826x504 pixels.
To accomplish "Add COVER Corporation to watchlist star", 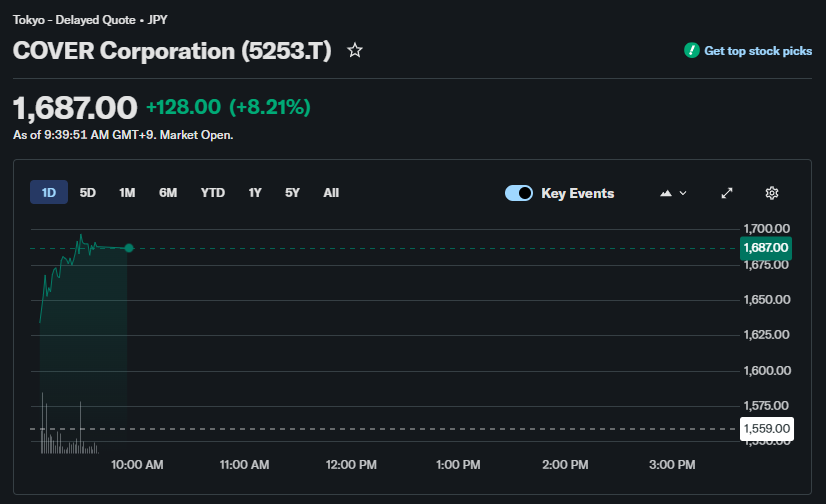I will pyautogui.click(x=355, y=51).
